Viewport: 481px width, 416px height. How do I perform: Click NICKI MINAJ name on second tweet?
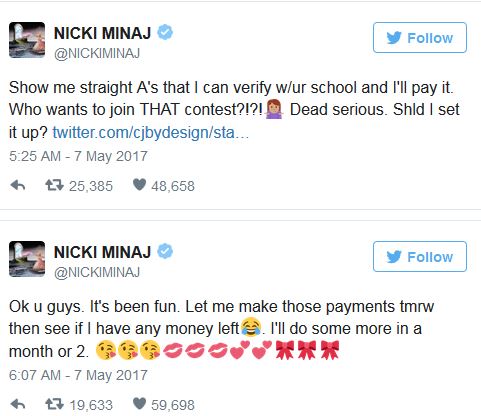click(102, 252)
